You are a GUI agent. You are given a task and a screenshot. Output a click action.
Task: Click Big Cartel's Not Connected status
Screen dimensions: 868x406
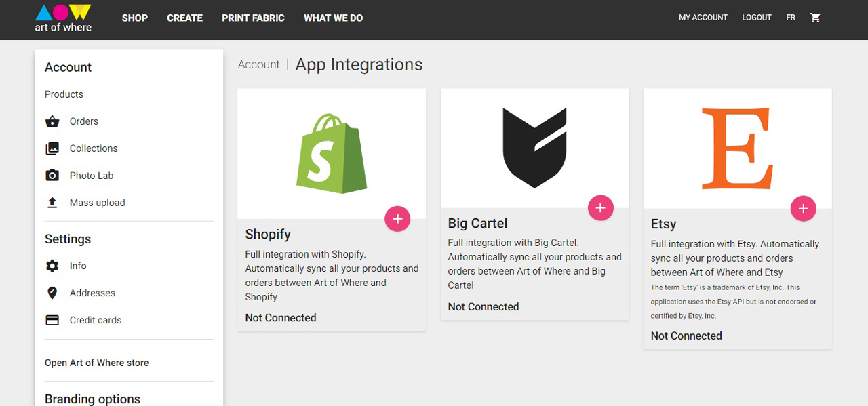pyautogui.click(x=484, y=307)
